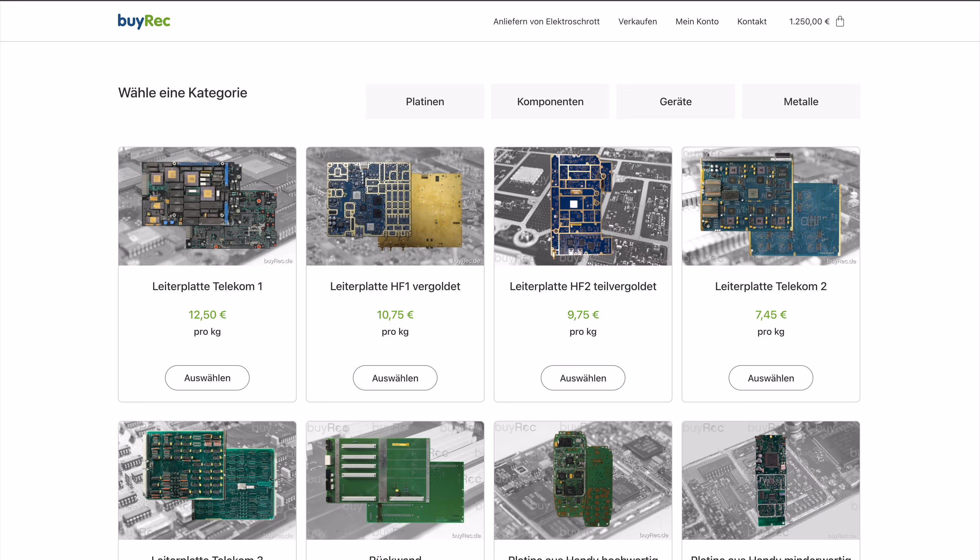Click Auswählen for Leiterplatte Telekom 1
980x560 pixels.
click(207, 378)
